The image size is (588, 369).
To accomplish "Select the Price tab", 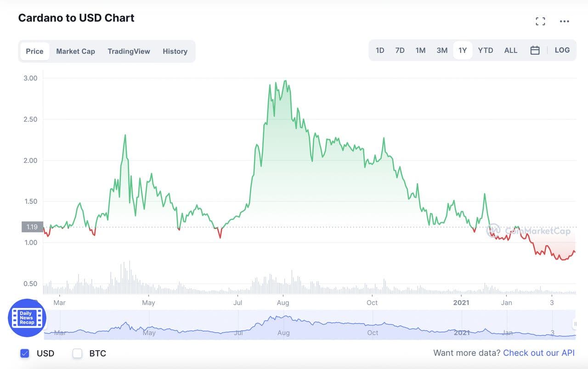I will (34, 51).
